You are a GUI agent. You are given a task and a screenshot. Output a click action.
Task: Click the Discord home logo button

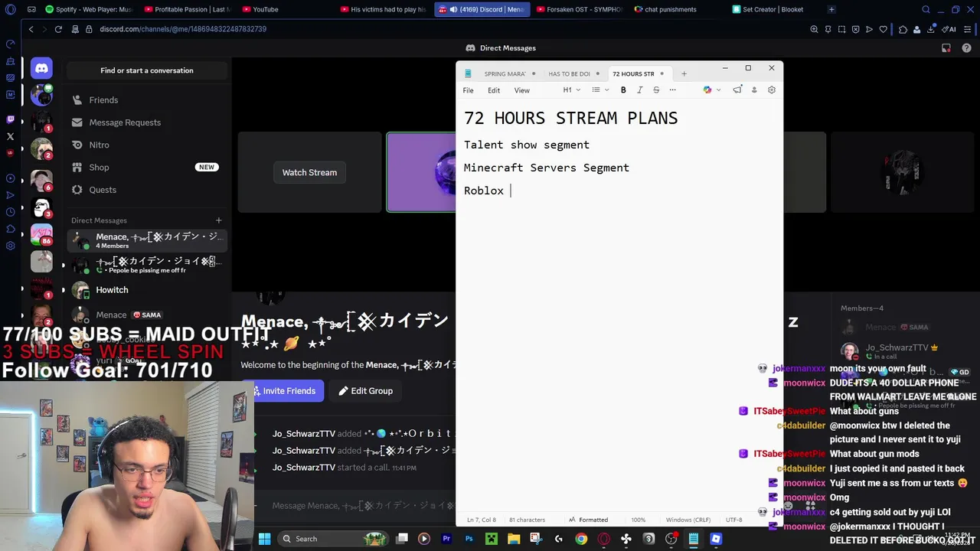coord(41,69)
